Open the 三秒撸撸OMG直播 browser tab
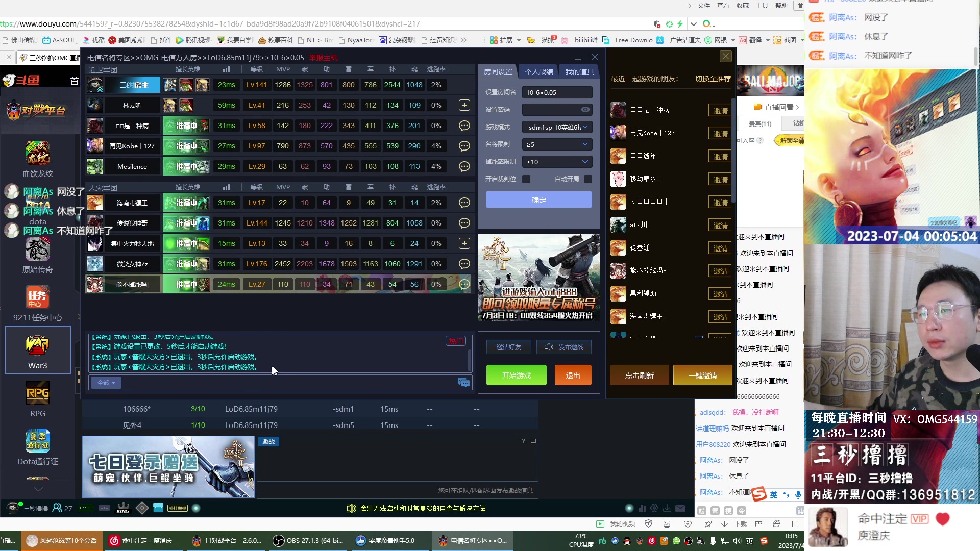This screenshot has width=980, height=551. (x=50, y=58)
